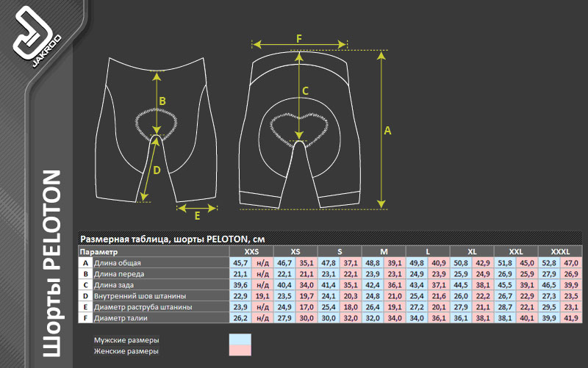Click cell 48,8 in row A for M
Screen dimensions: 588x368
click(x=373, y=263)
